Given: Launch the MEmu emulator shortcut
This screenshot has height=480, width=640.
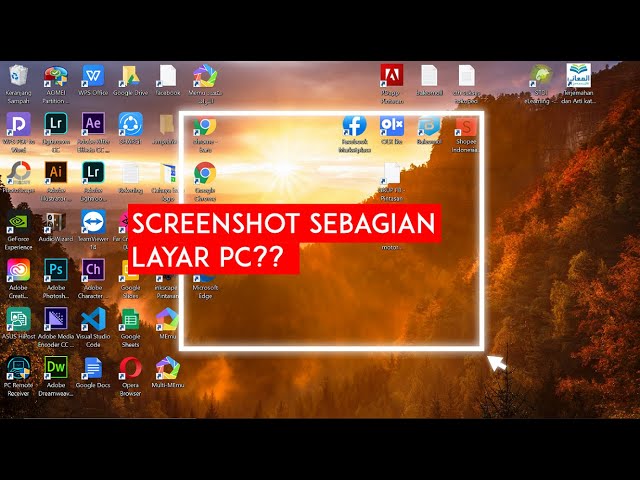Looking at the screenshot, I should [x=168, y=319].
